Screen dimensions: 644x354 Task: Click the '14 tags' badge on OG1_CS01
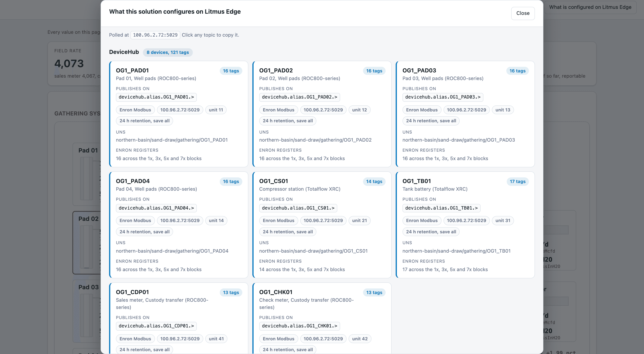(x=374, y=181)
